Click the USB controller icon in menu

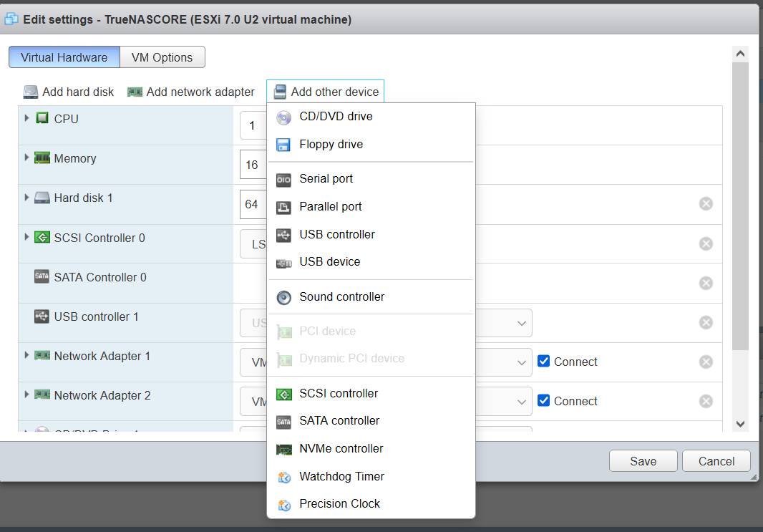click(x=283, y=235)
